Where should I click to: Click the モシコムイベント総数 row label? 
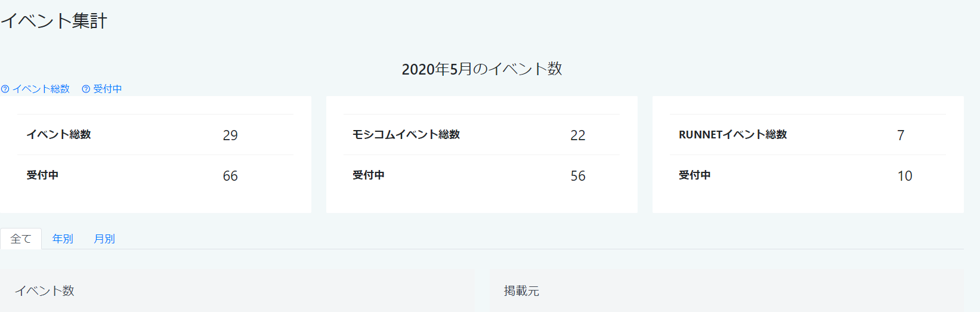click(x=406, y=135)
